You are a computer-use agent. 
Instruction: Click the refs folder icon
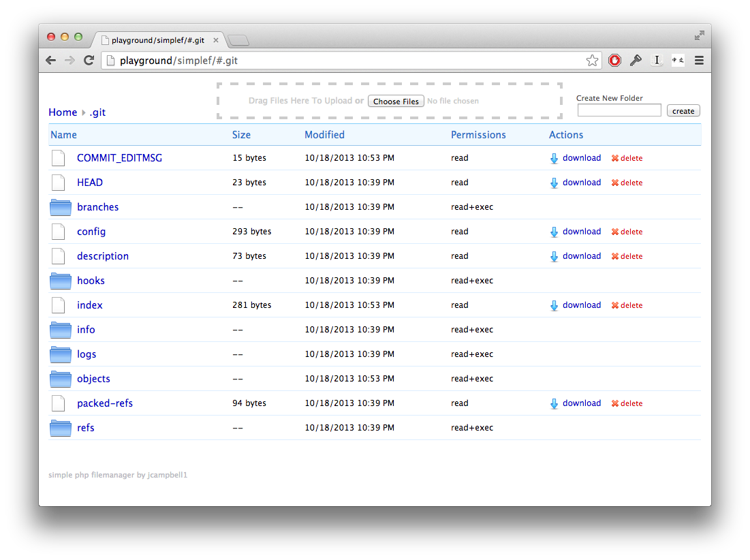coord(60,428)
